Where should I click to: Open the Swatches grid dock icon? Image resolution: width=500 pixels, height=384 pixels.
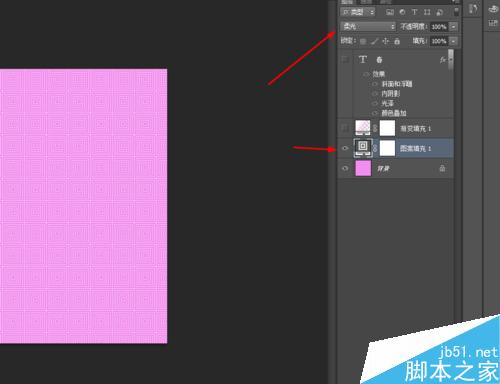493,23
